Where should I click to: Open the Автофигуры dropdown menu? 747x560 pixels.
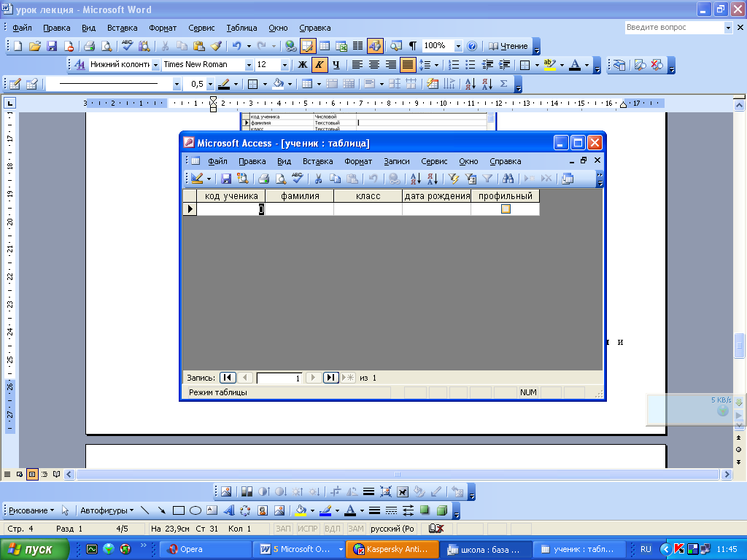point(107,510)
